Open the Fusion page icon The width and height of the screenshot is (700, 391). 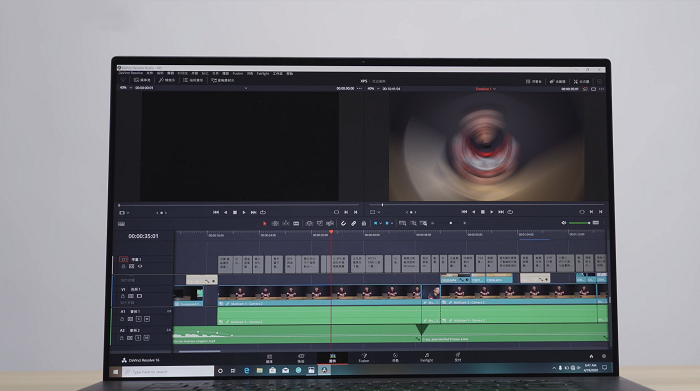coord(364,358)
